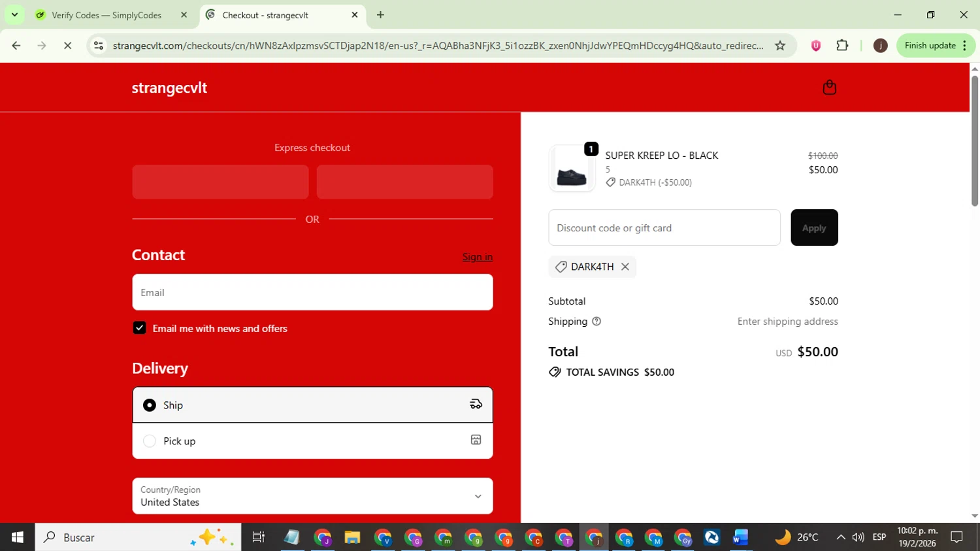980x551 pixels.
Task: Open the Windows notification center
Action: (956, 537)
